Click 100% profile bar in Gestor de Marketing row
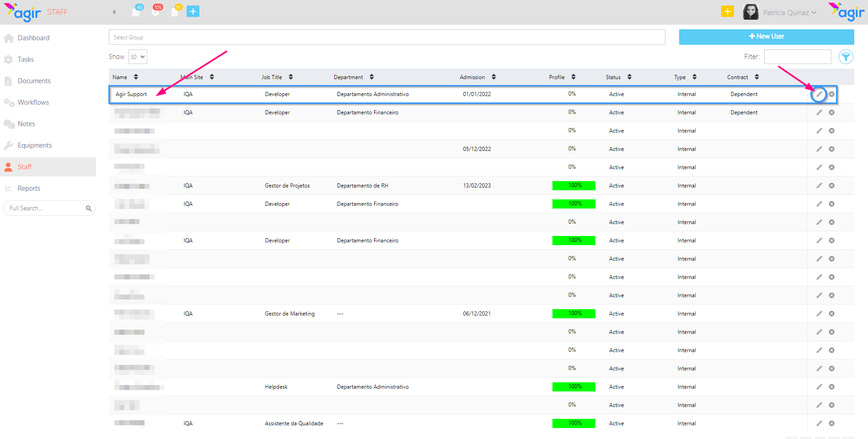Viewport: 868px width, 439px height. [574, 313]
